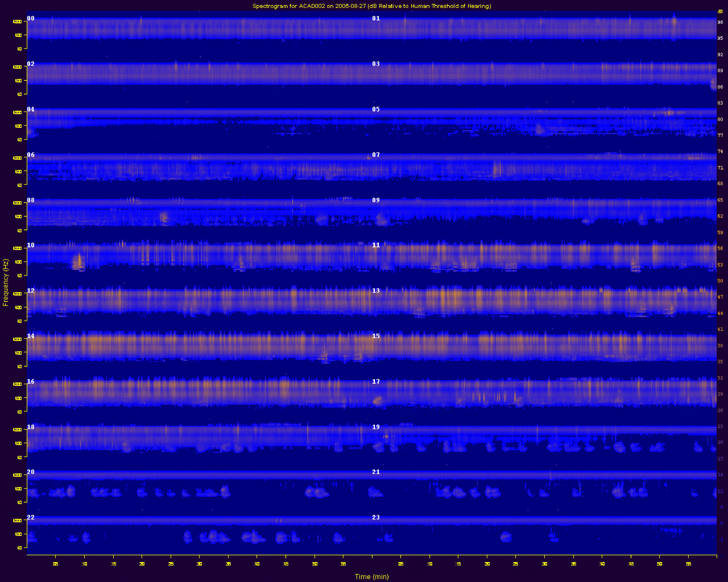Image resolution: width=728 pixels, height=582 pixels.
Task: Choose the 32 value on the dB scale
Action: coord(720,378)
